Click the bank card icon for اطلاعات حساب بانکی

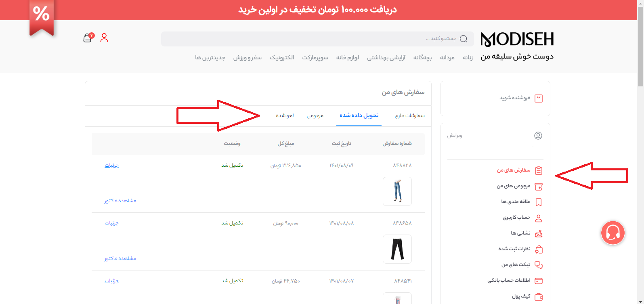click(x=538, y=281)
